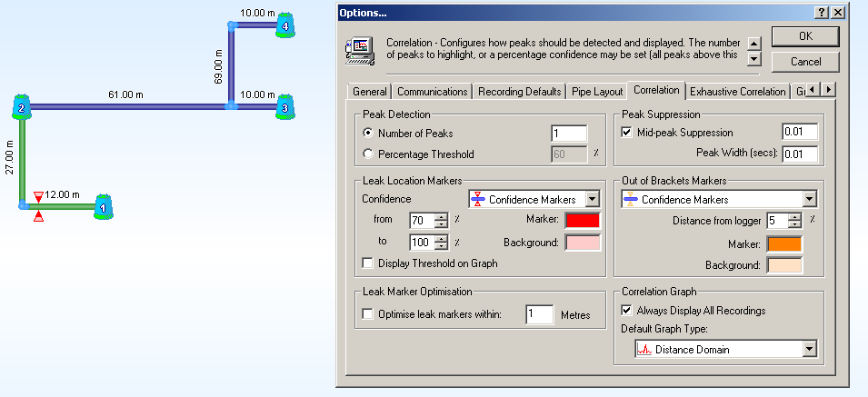Pick red leak Marker color
Screen dimensions: 868x397
point(583,220)
